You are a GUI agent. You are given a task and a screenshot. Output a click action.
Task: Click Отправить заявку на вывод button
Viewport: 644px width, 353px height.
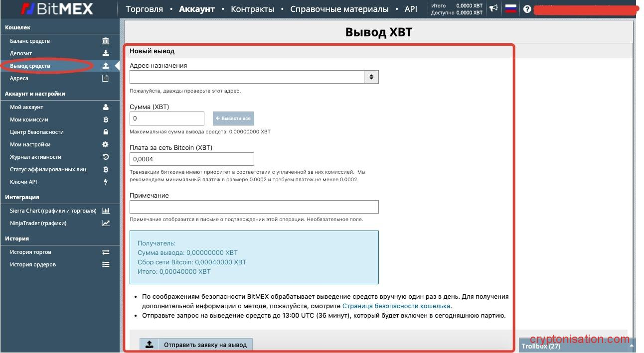tap(196, 345)
